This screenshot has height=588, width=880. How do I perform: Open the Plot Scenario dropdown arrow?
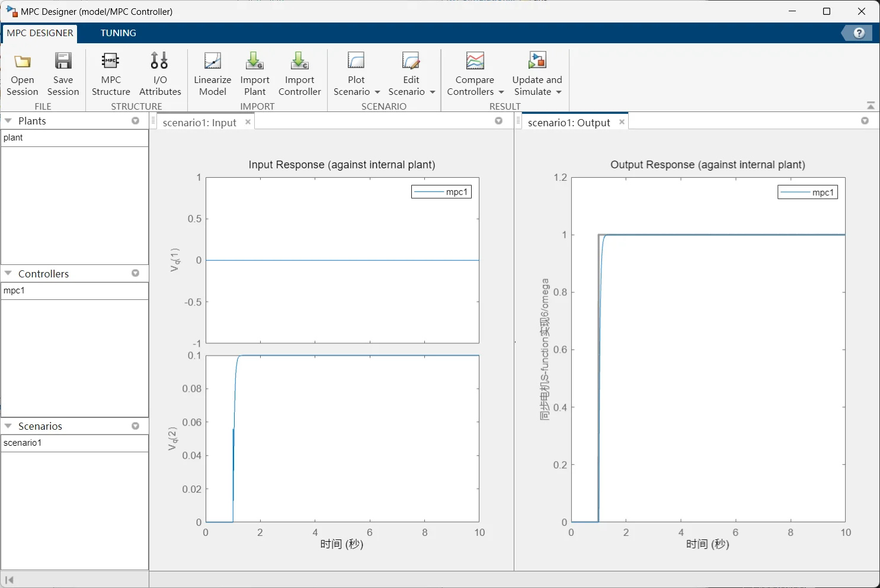[377, 92]
